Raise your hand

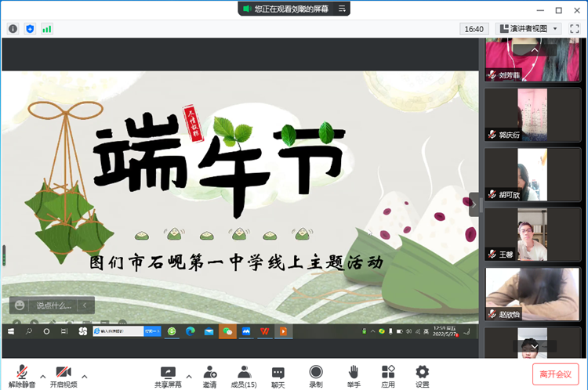(x=354, y=377)
